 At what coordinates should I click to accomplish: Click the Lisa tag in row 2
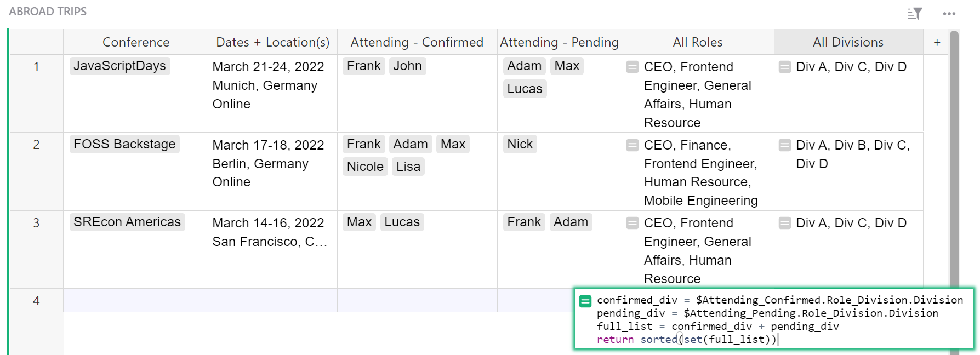(x=408, y=167)
